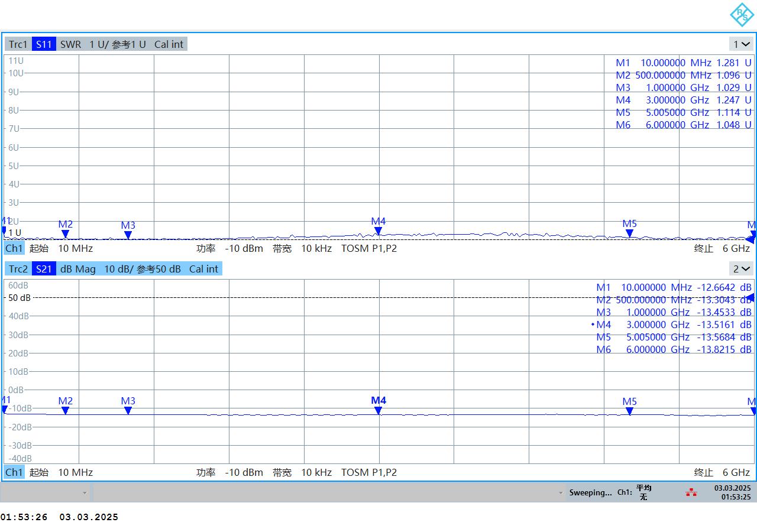Viewport: 757px width, 532px height.
Task: Open the diagram 2 dropdown
Action: 741,269
